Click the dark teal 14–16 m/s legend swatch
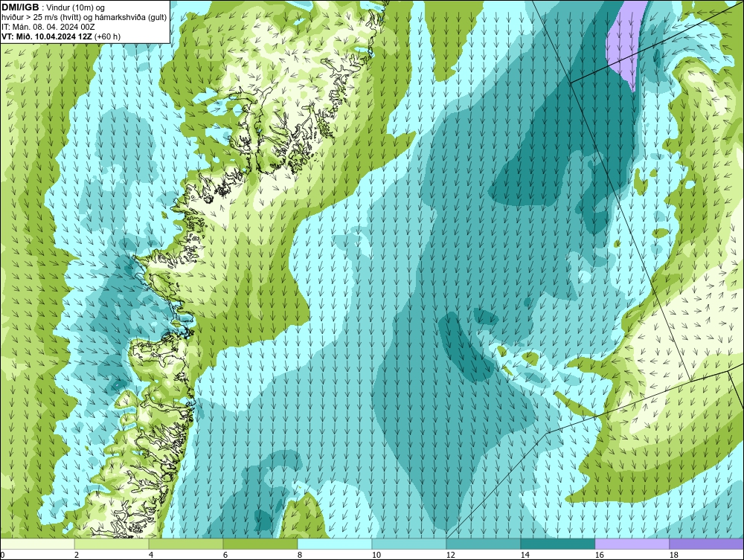Image resolution: width=744 pixels, height=560 pixels. point(557,544)
